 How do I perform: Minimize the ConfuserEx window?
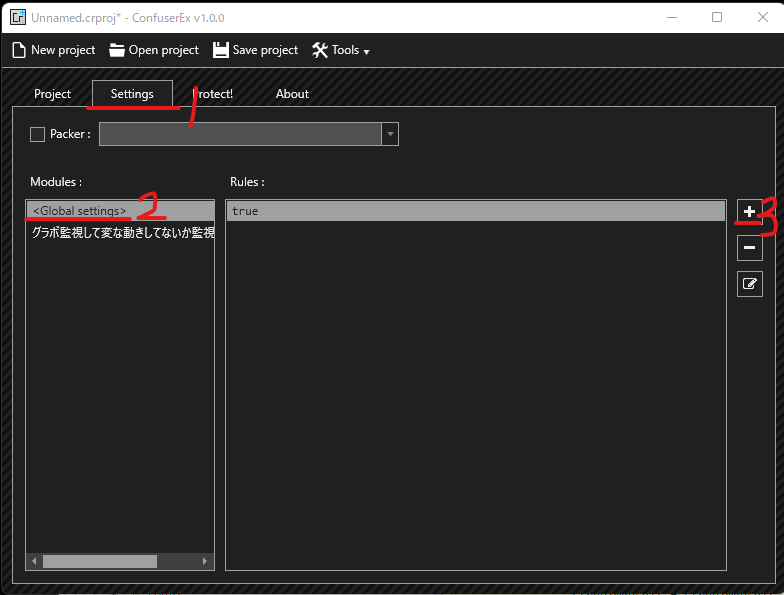672,18
